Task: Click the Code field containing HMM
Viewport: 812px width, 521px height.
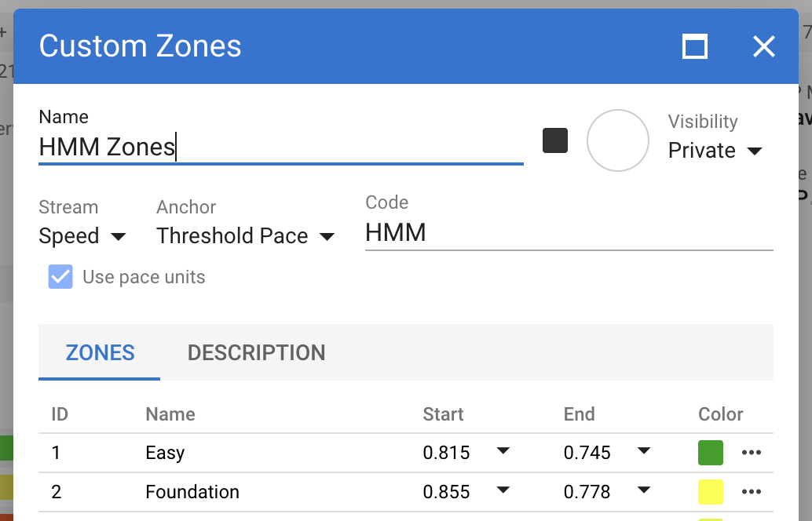Action: coord(569,232)
